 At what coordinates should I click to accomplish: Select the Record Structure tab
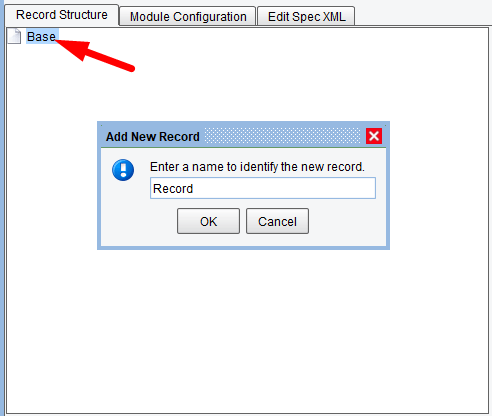(62, 15)
